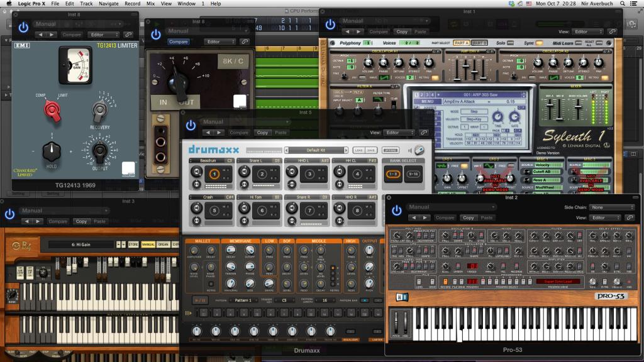Image resolution: width=644 pixels, height=362 pixels.
Task: Open Mix menu in menu bar
Action: click(x=151, y=3)
